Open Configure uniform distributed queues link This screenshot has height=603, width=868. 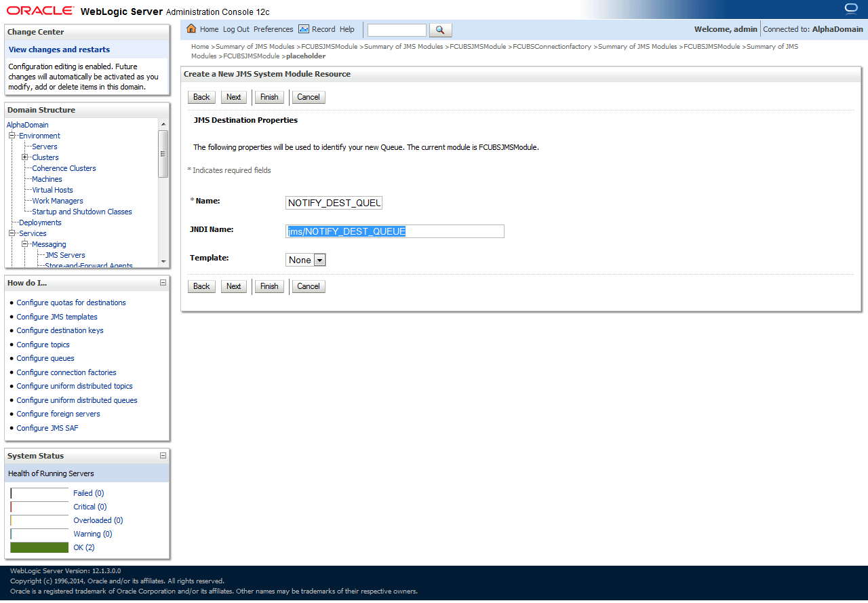tap(77, 400)
